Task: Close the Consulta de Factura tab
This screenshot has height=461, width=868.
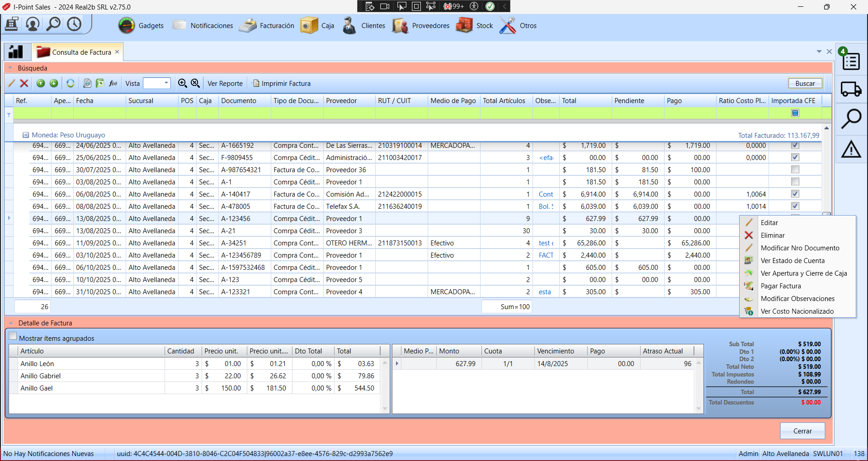Action: pos(117,52)
